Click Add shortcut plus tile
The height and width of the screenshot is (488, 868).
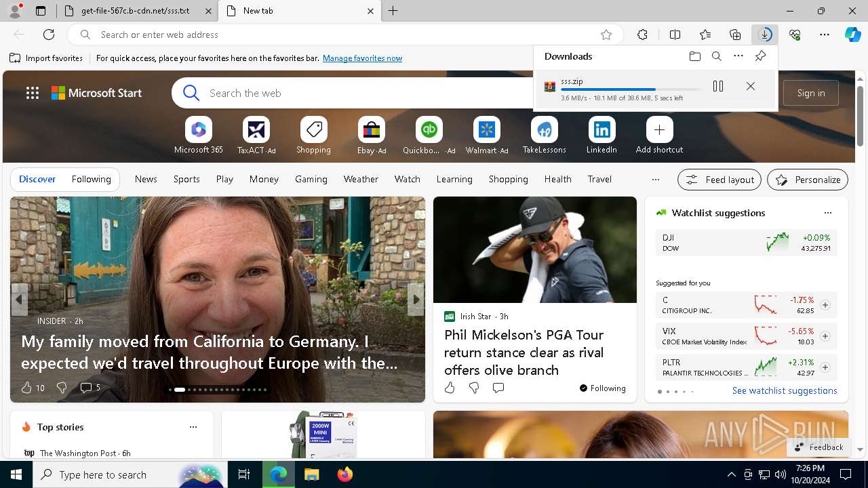(x=659, y=136)
